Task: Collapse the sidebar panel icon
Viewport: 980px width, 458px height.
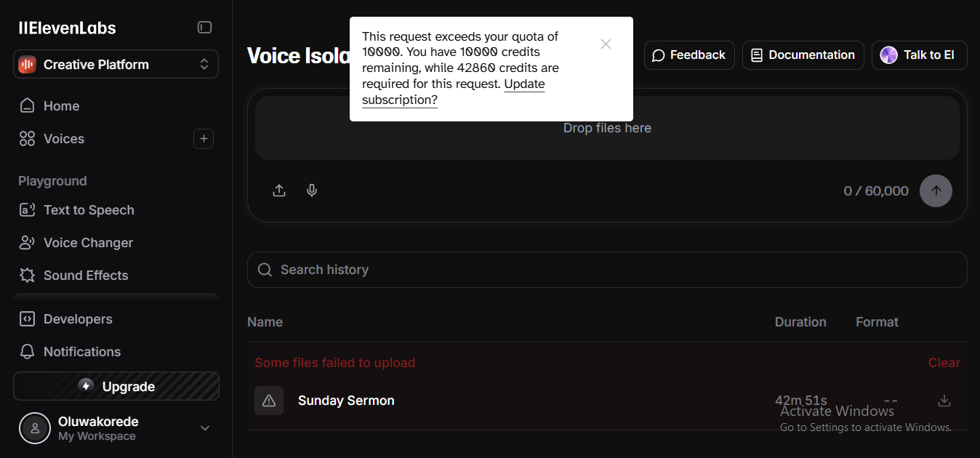Action: (204, 28)
